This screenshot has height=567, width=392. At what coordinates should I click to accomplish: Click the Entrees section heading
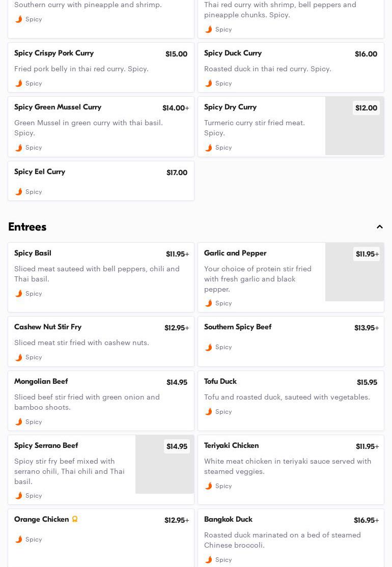[27, 227]
